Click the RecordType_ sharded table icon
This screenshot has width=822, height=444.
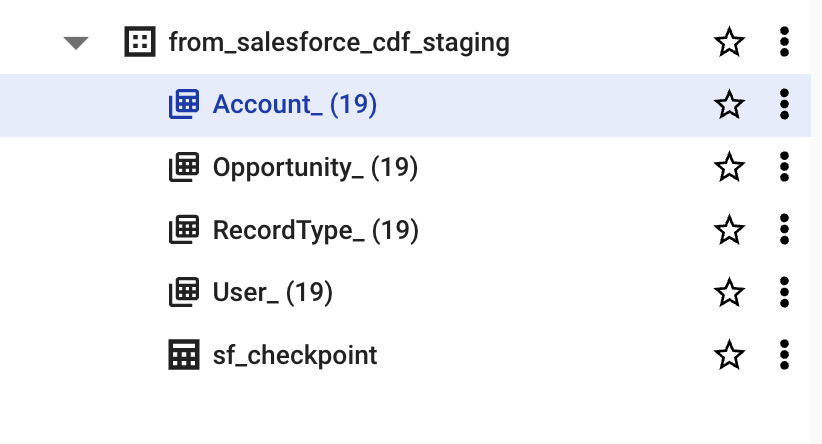pyautogui.click(x=183, y=230)
